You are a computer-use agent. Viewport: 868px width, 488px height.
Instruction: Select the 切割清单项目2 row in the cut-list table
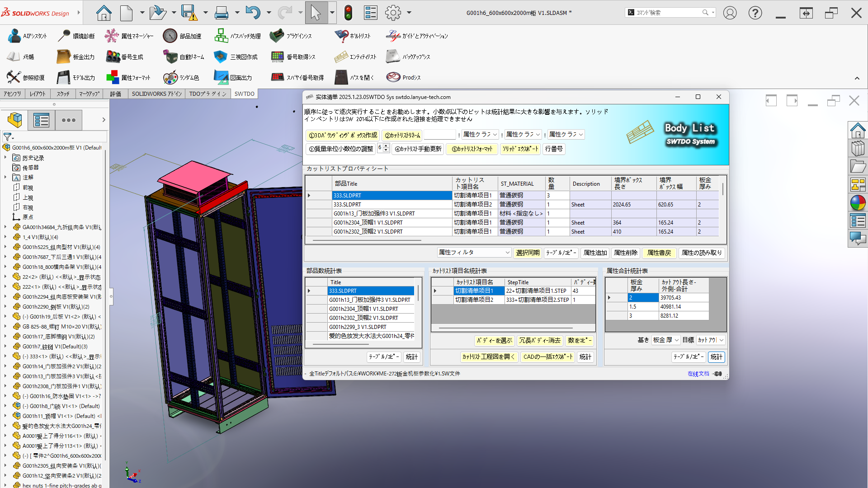click(x=474, y=300)
